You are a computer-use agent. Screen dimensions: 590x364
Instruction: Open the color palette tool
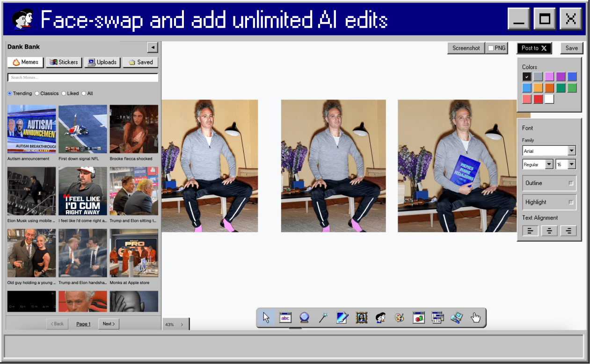[x=399, y=317]
